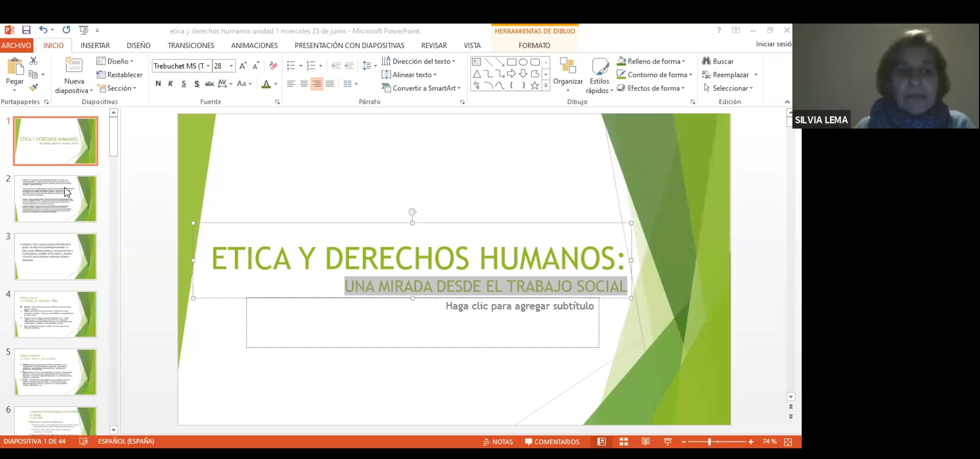Toggle strikethrough (abc) formatting

coord(209,84)
